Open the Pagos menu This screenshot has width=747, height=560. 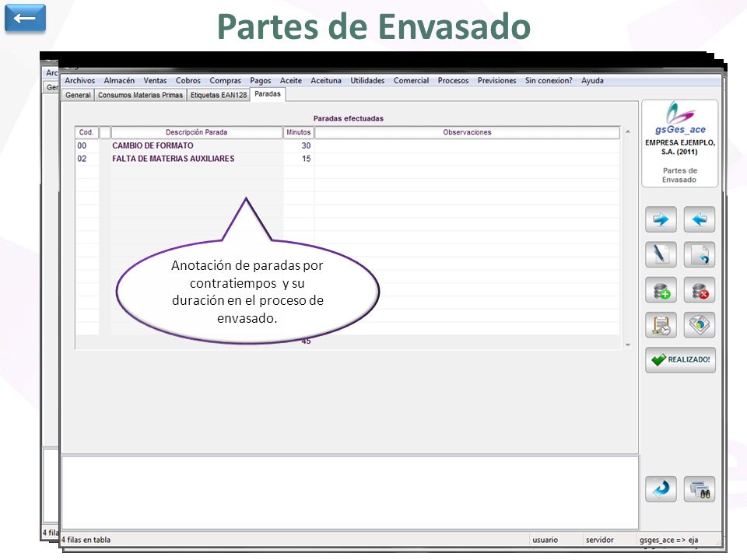tap(260, 80)
